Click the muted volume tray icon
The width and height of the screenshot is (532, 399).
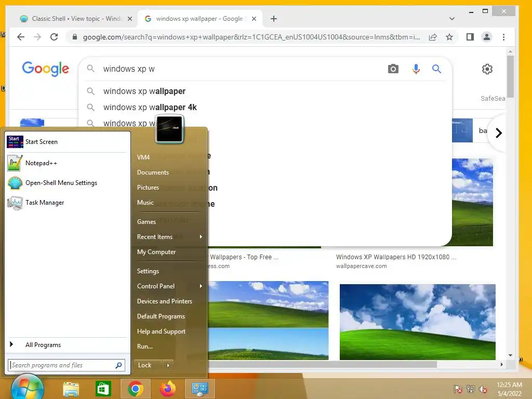pyautogui.click(x=483, y=389)
